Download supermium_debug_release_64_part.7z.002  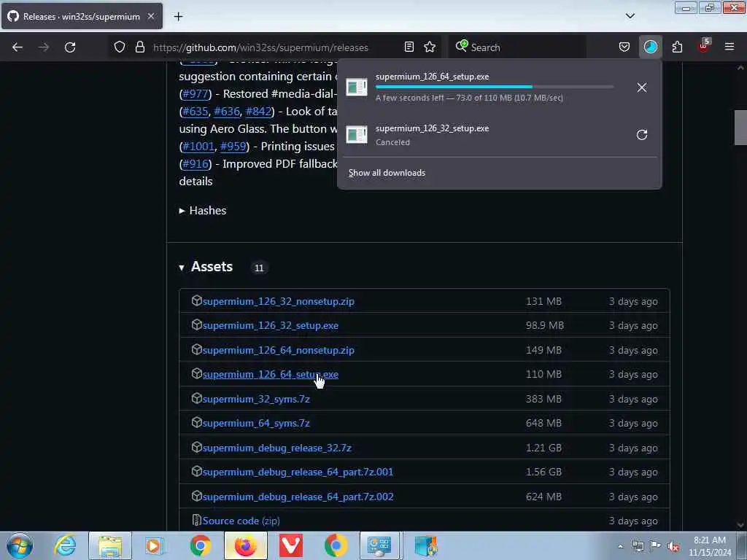click(x=298, y=497)
